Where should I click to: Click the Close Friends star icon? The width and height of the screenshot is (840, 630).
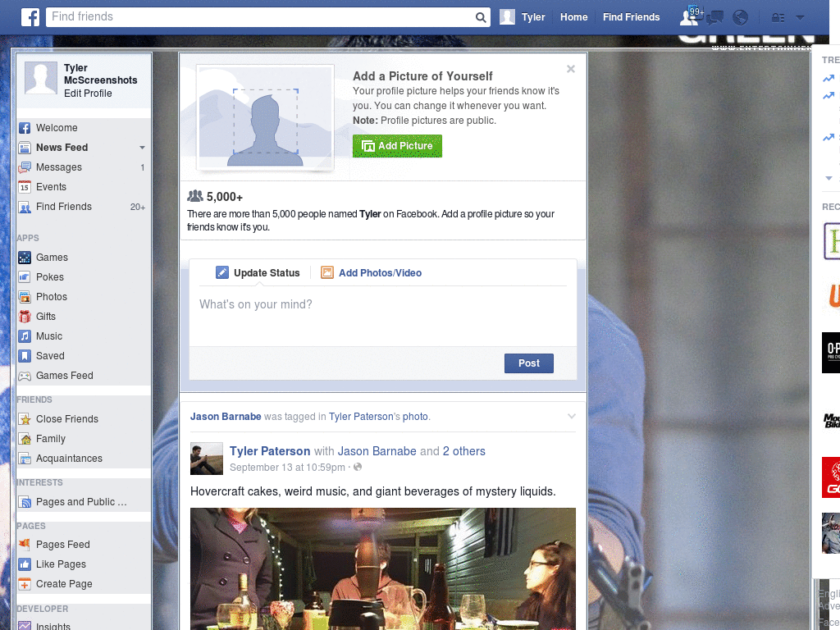(25, 419)
